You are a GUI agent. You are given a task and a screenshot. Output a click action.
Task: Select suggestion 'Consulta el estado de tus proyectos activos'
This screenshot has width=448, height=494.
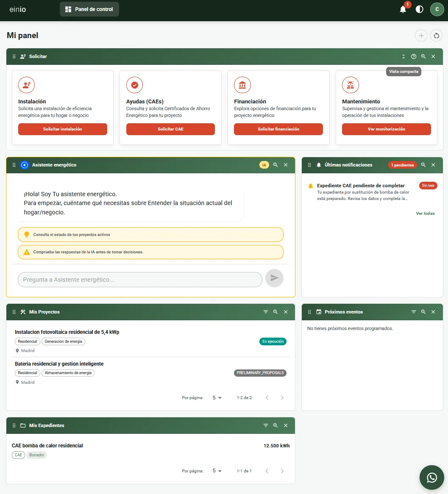(151, 235)
